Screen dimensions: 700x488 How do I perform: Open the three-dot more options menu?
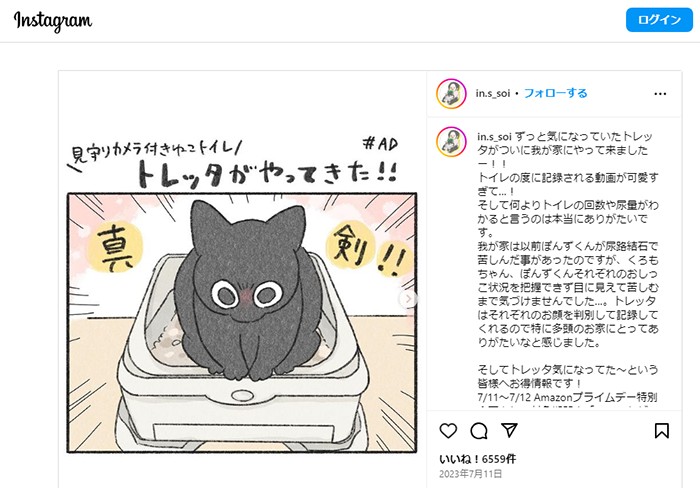pos(660,94)
